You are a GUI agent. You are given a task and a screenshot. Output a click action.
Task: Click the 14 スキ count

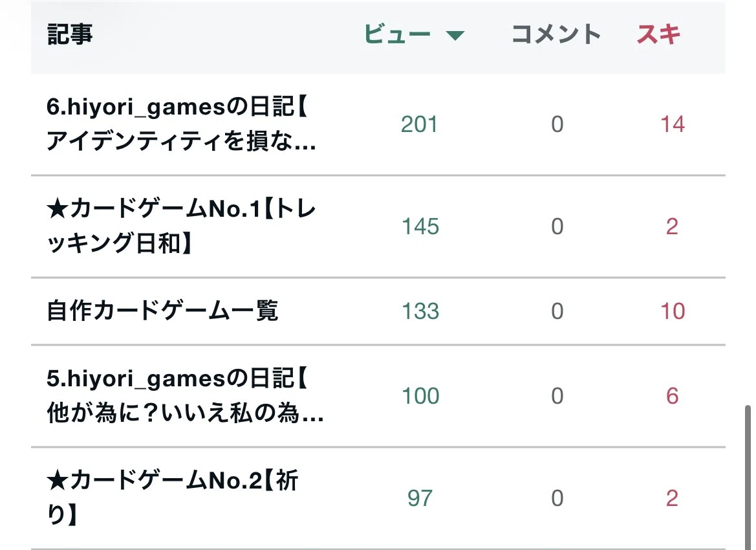[673, 124]
